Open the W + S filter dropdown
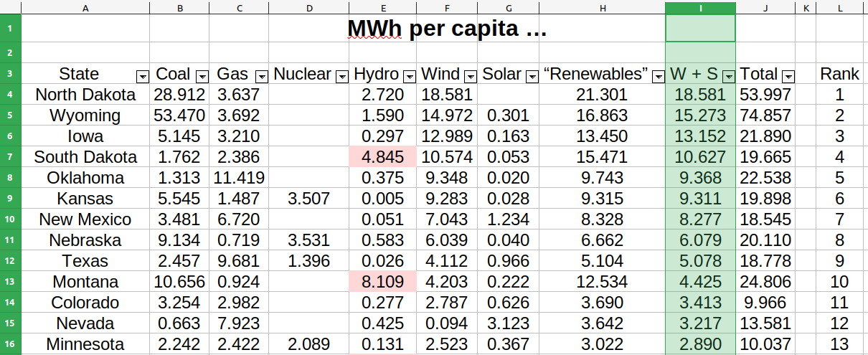 pyautogui.click(x=729, y=76)
